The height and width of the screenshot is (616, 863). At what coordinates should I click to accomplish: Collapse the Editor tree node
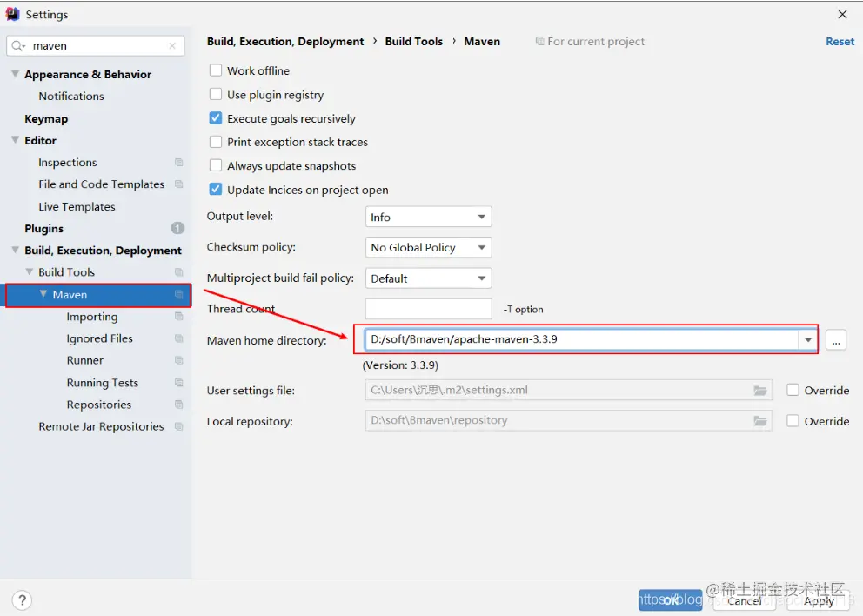[x=16, y=140]
